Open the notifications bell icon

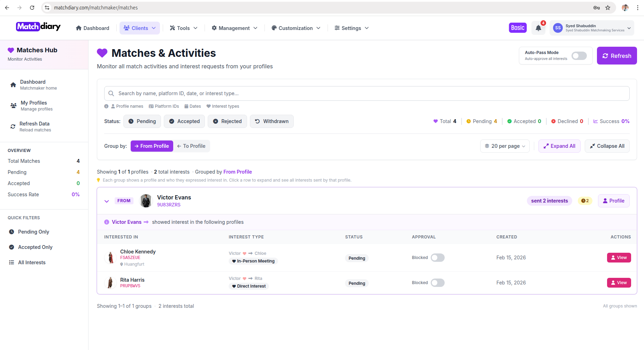click(538, 28)
